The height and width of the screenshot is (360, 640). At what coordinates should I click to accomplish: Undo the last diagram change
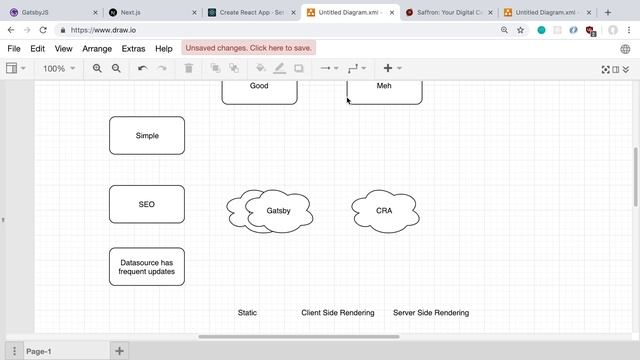(142, 68)
